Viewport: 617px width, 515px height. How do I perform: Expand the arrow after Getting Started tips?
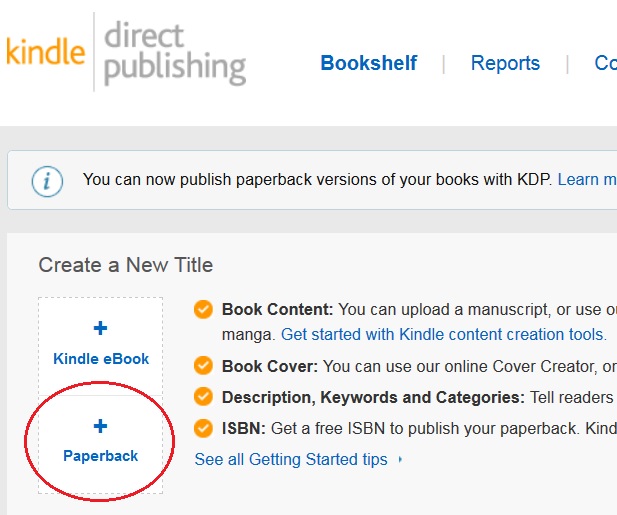pos(400,460)
